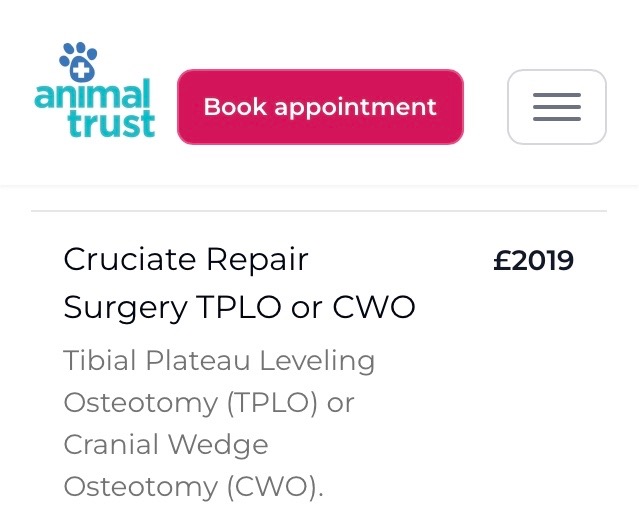
Task: Click the bottom bar of the hamburger icon
Action: 556,119
